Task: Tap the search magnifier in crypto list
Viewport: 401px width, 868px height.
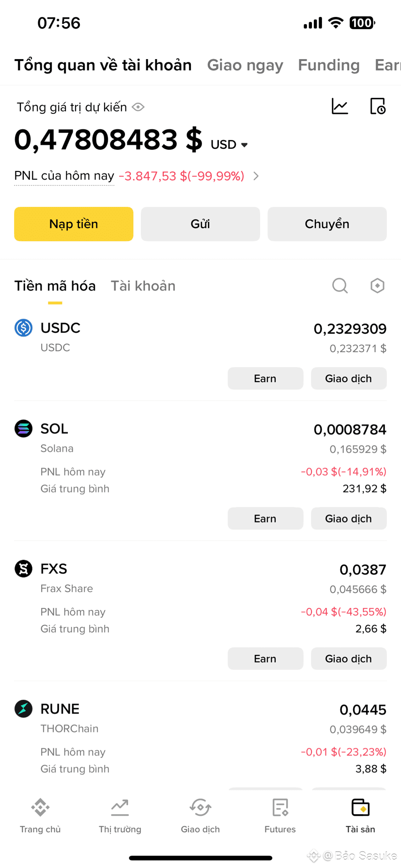Action: pos(340,286)
